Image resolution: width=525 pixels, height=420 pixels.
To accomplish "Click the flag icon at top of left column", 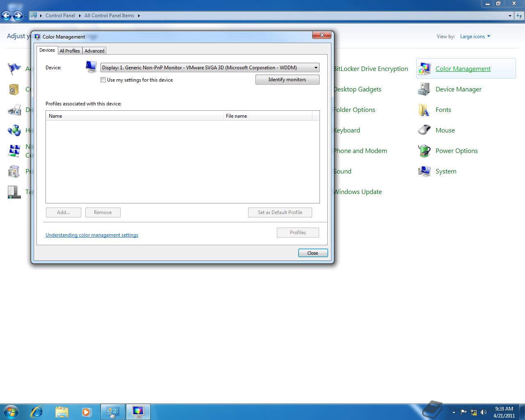I will pos(14,68).
